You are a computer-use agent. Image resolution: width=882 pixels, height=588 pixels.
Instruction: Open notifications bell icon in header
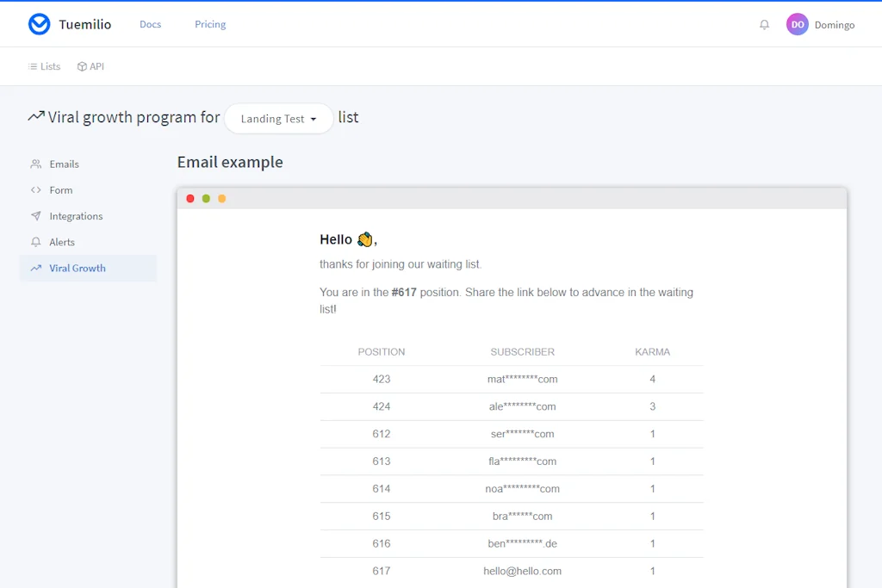click(764, 25)
